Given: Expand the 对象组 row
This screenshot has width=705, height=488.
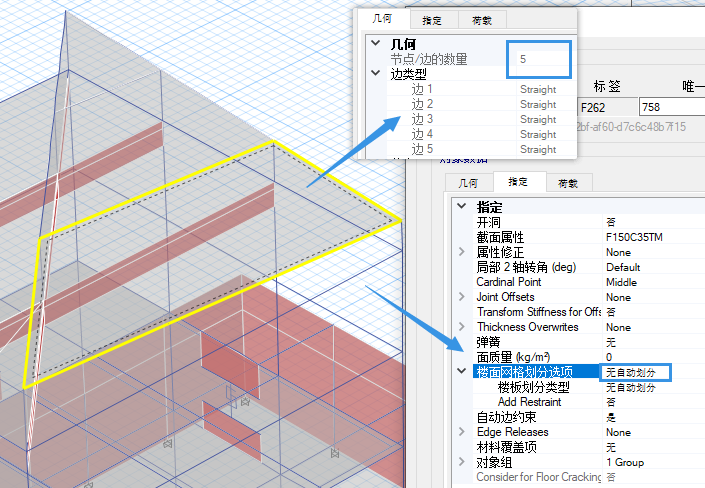Looking at the screenshot, I should coord(461,462).
